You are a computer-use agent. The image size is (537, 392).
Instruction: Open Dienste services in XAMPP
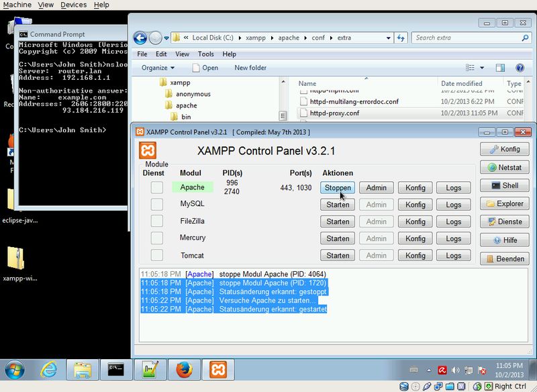505,222
